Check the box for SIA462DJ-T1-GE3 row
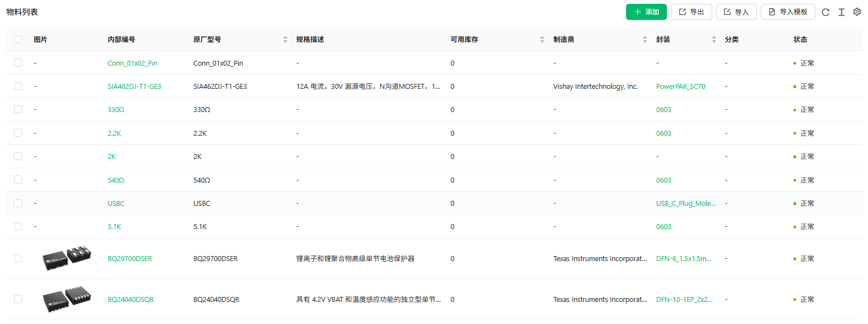 [18, 86]
